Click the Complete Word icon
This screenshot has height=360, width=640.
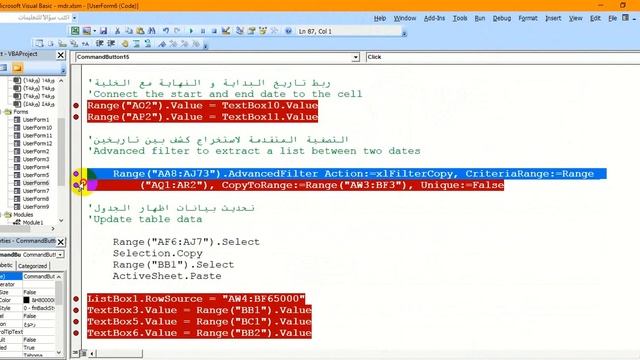tap(85, 44)
